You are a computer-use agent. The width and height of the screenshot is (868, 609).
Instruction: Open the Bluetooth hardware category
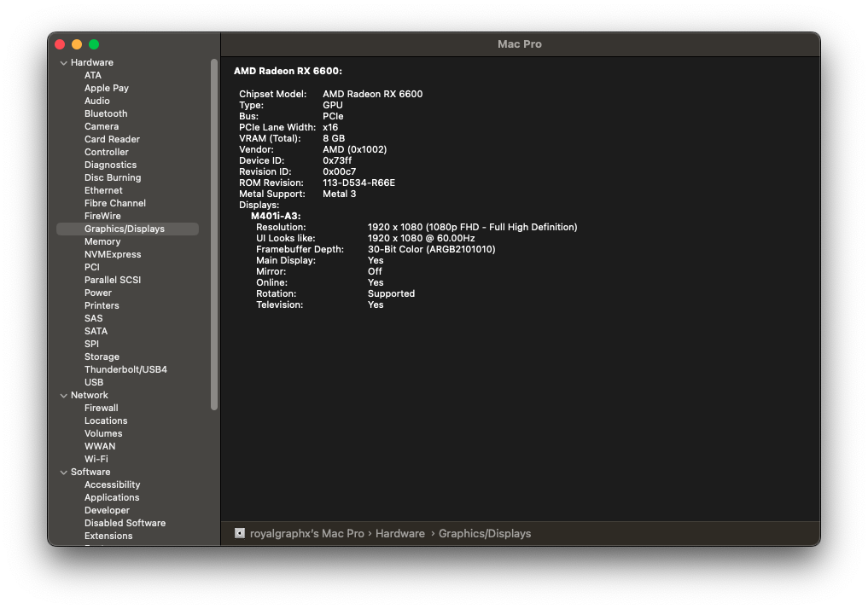[x=106, y=113]
